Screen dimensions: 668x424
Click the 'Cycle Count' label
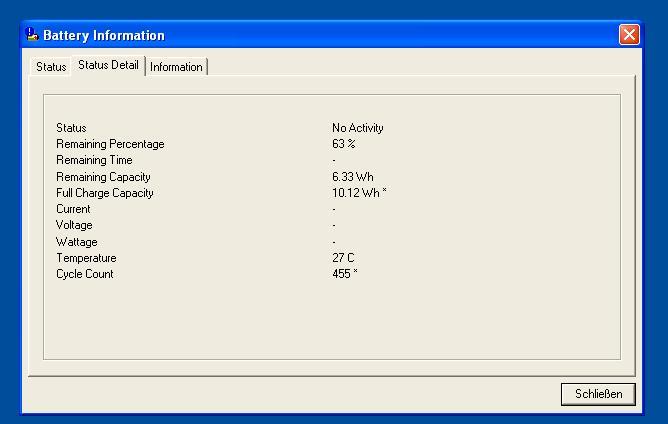click(84, 274)
